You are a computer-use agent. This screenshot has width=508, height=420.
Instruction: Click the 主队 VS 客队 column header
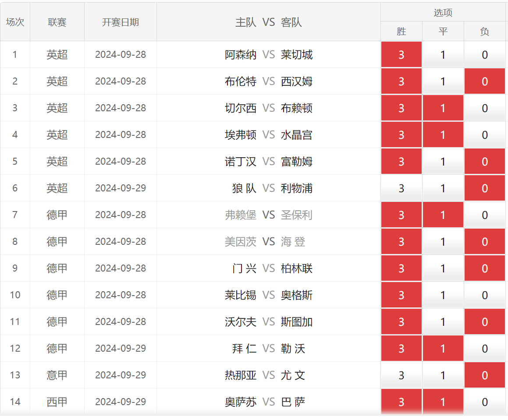click(269, 22)
